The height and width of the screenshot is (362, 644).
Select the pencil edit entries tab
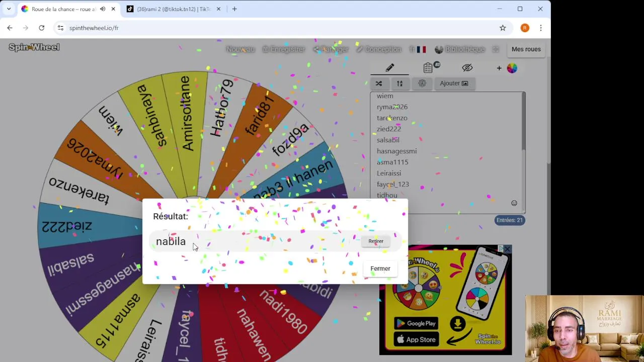(390, 68)
